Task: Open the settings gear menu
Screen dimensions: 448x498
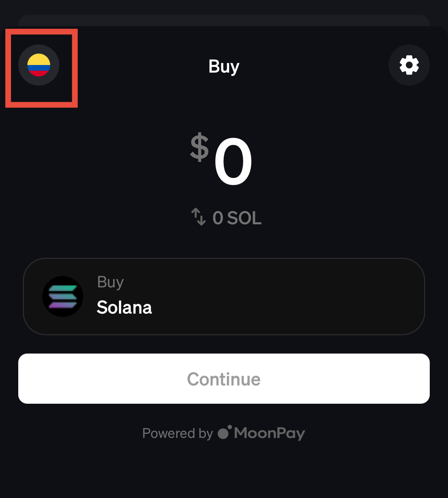Action: point(409,65)
